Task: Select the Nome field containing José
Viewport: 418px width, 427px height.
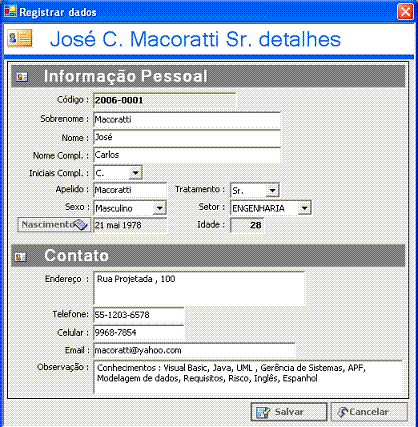Action: 187,137
